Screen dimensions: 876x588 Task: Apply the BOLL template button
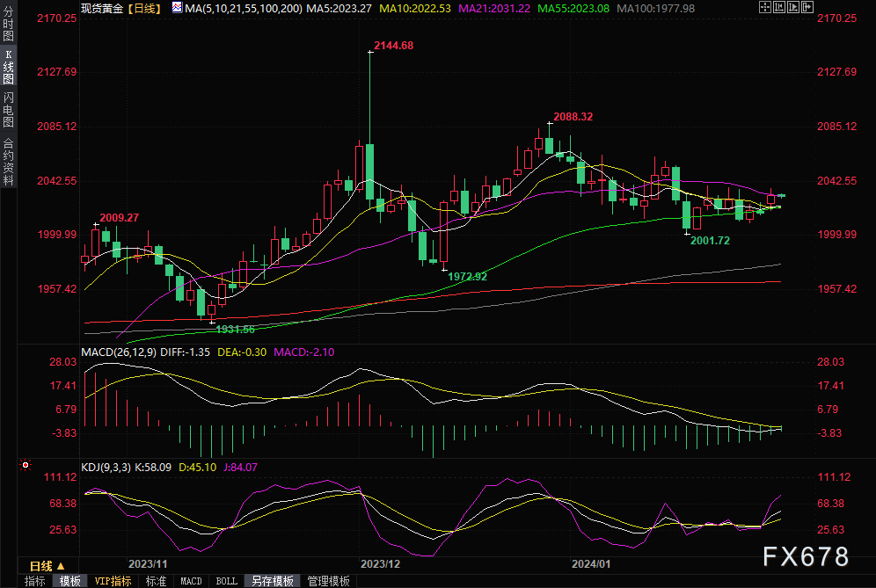(226, 581)
